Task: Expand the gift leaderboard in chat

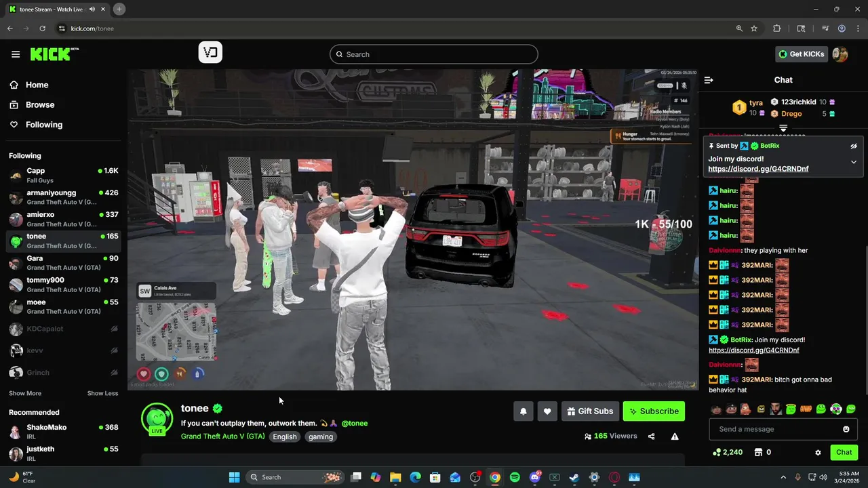Action: coord(783,127)
